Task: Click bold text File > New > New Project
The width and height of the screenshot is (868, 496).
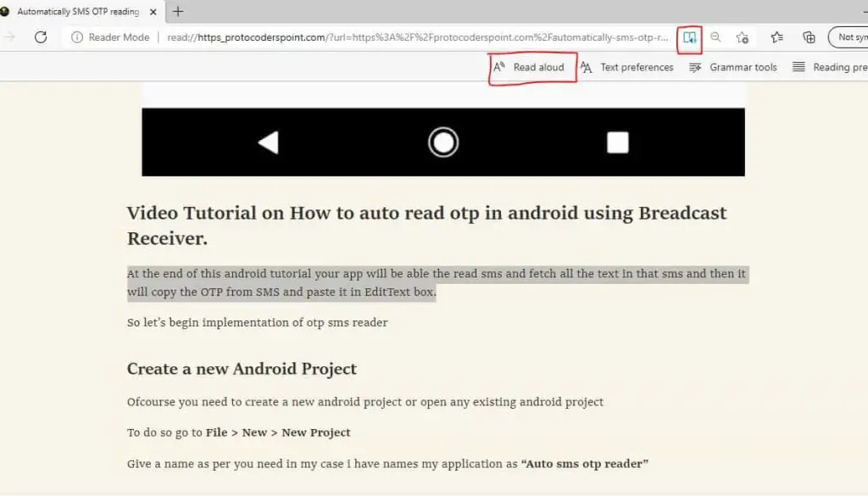Action: (278, 432)
